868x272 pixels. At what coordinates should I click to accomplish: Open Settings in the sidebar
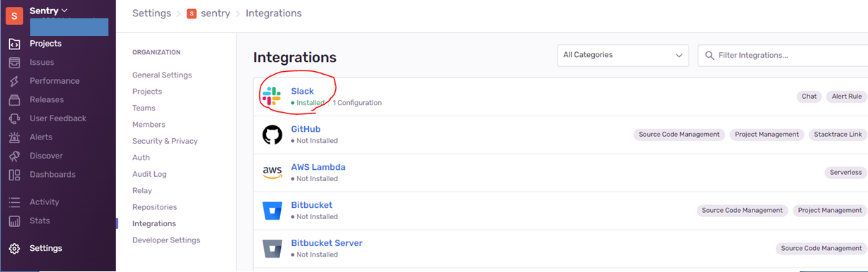tap(46, 248)
